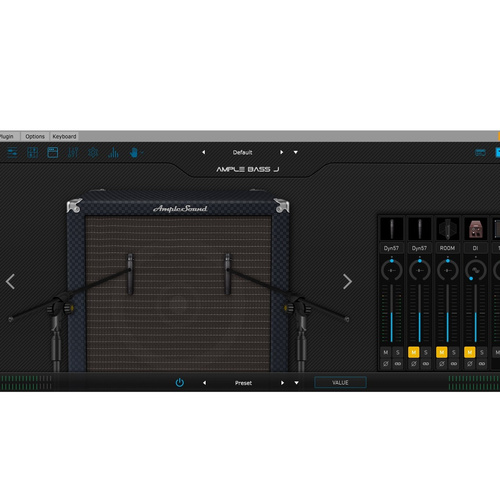Open the window-shaped tab panel icon

(x=53, y=153)
